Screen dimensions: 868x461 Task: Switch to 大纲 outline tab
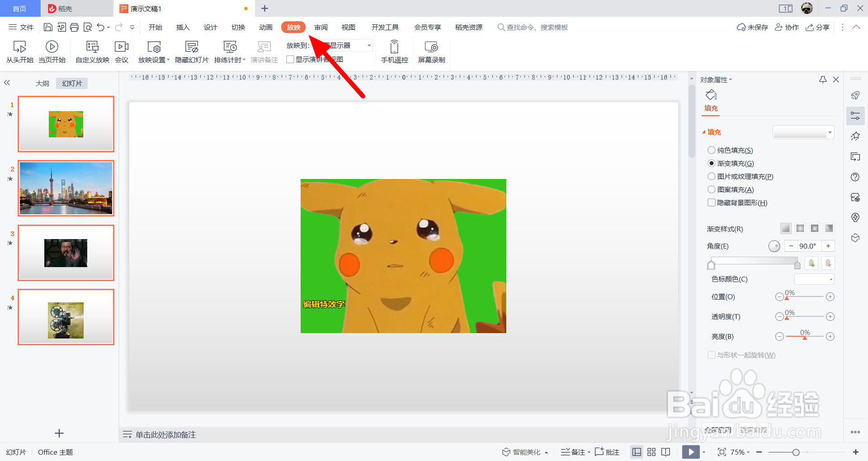pyautogui.click(x=42, y=83)
